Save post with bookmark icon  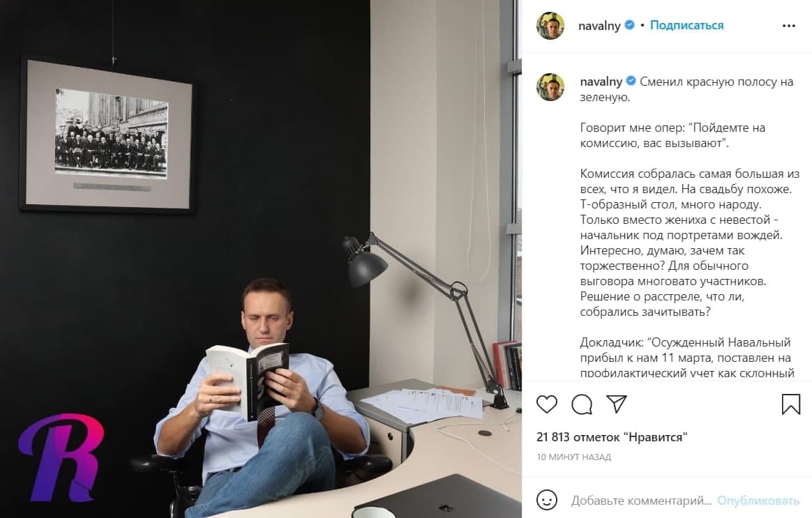[x=791, y=404]
